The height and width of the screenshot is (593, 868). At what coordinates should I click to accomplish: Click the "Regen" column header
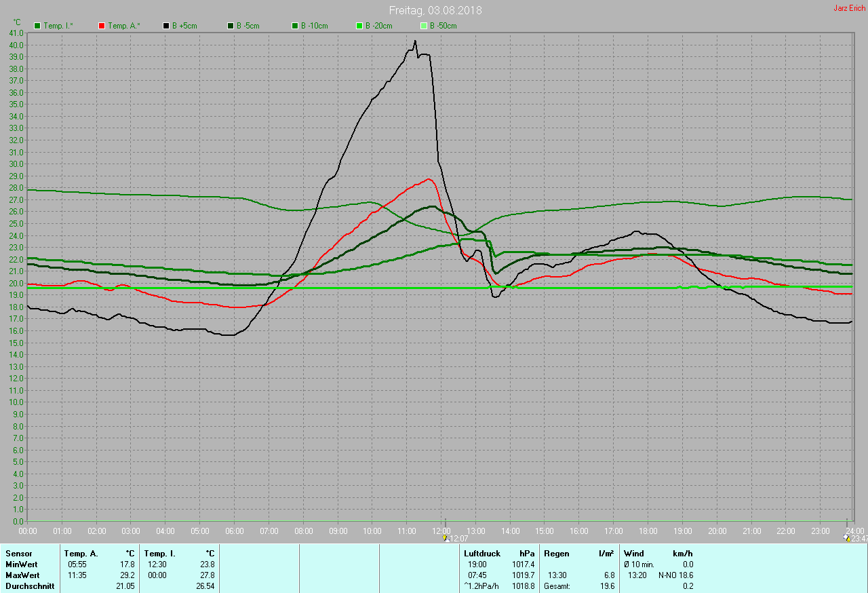coord(557,554)
